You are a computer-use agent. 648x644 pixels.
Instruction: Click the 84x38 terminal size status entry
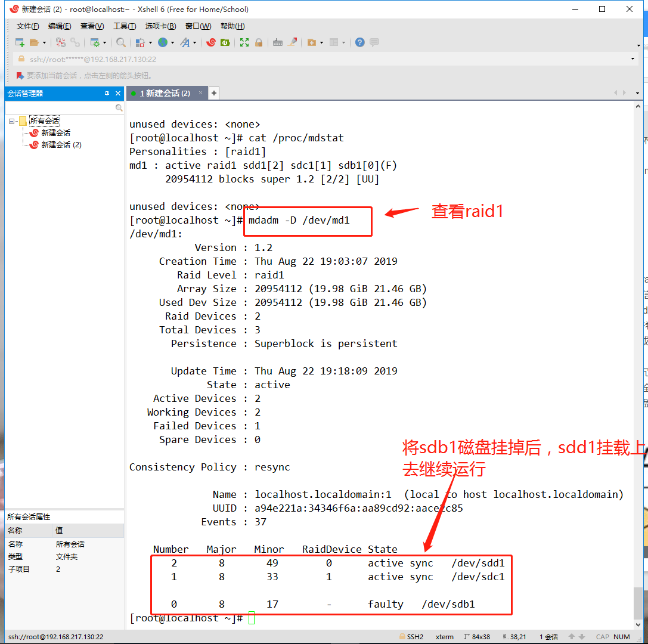click(477, 637)
